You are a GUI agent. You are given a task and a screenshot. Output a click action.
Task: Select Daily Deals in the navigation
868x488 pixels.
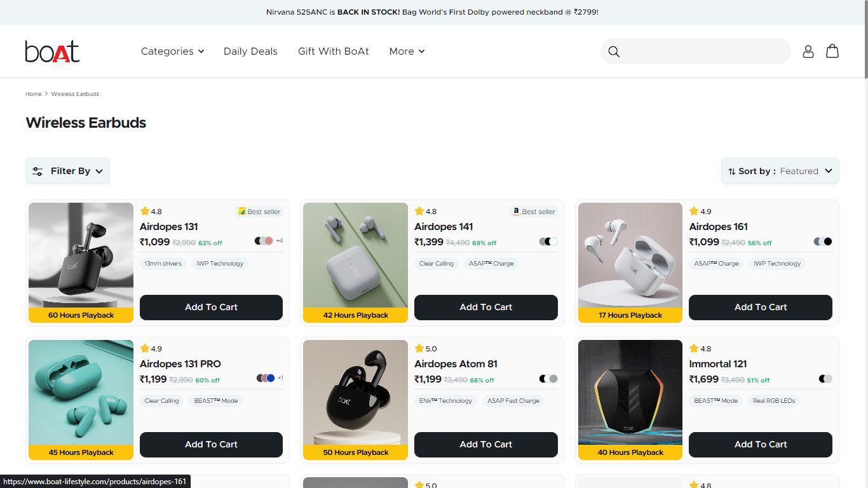(250, 51)
